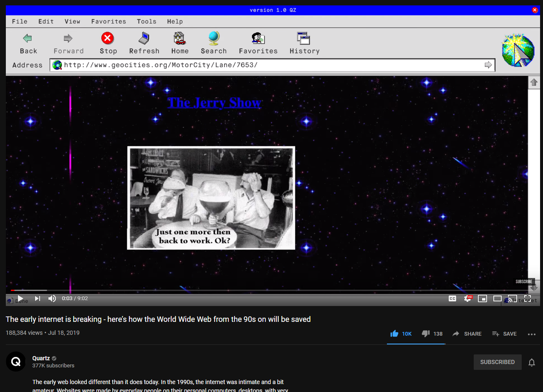
Task: Toggle theater mode view
Action: (498, 298)
